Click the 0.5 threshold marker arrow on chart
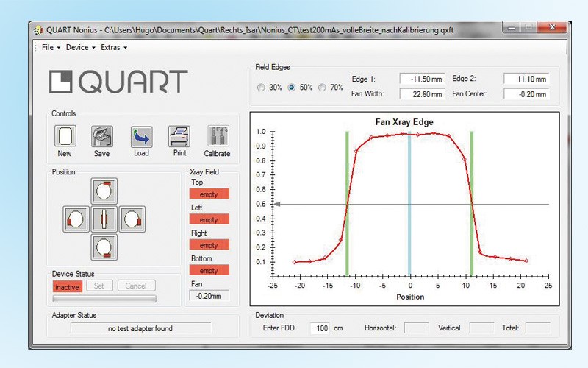Viewport: 588px width, 368px height. (277, 205)
